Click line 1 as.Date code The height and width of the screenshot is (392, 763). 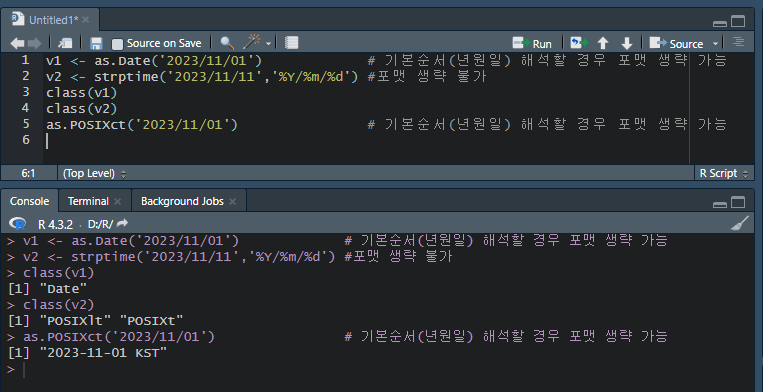click(x=154, y=61)
